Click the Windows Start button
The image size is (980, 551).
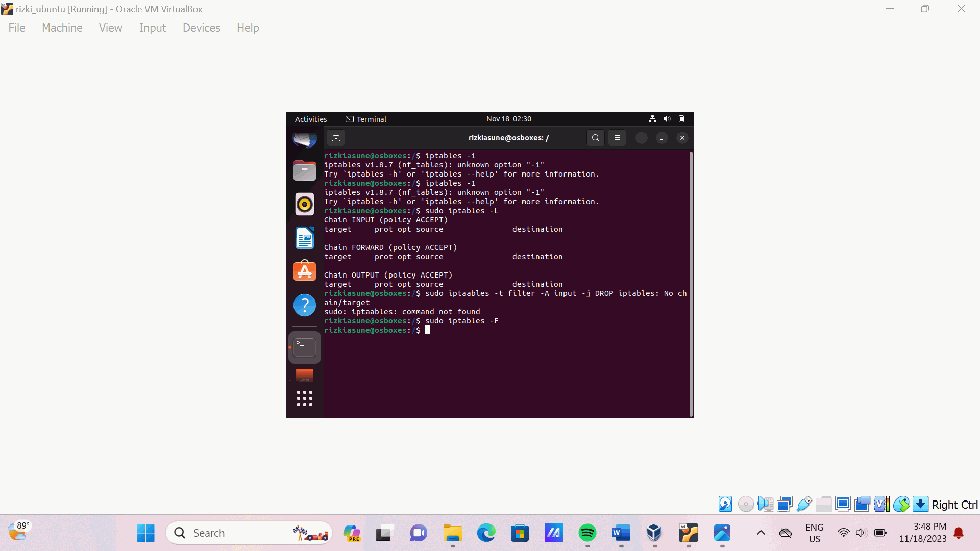(x=145, y=533)
